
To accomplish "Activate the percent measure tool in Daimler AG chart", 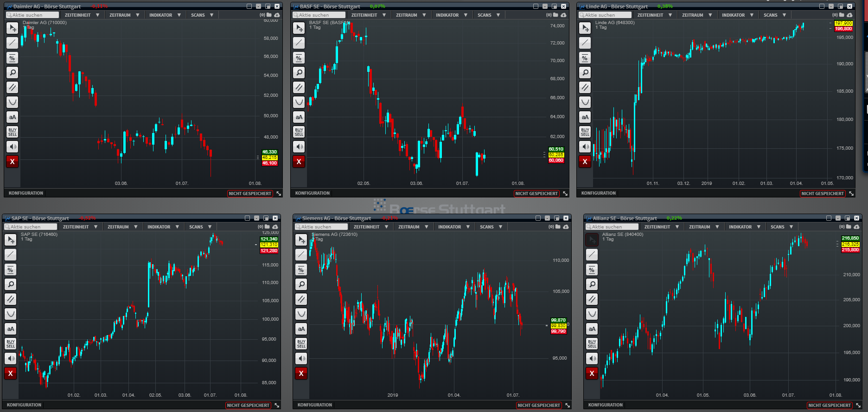I will click(13, 57).
